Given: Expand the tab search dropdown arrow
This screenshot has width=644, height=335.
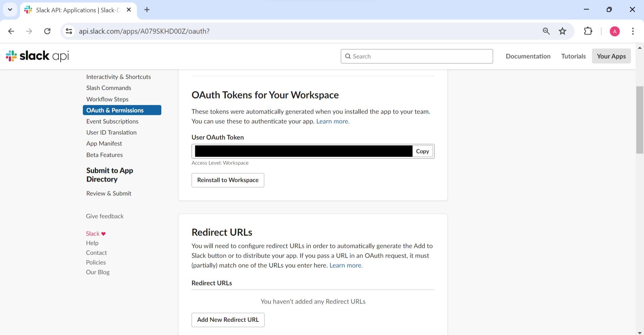Looking at the screenshot, I should [x=10, y=10].
